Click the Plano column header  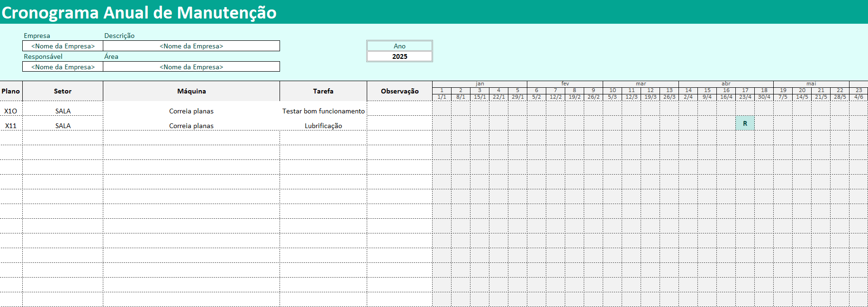click(11, 91)
